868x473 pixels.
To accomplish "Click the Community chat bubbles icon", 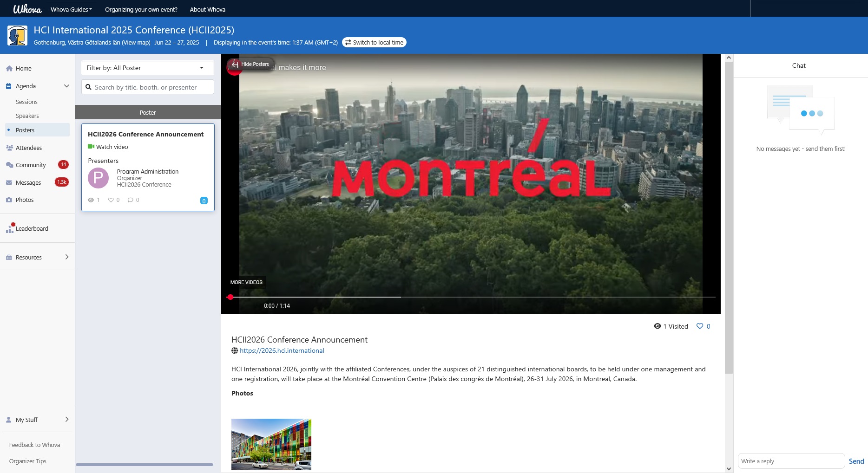I will click(x=9, y=165).
